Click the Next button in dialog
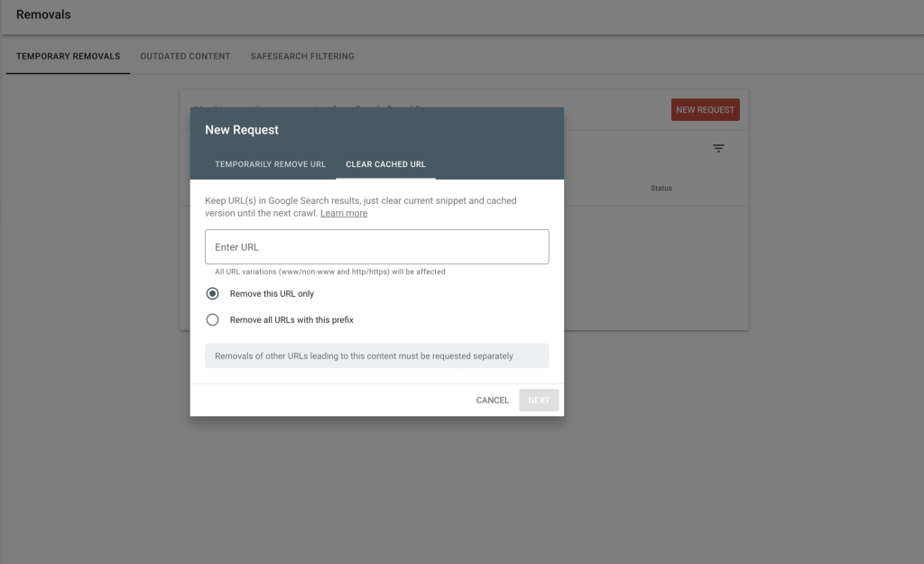This screenshot has height=564, width=924. [x=539, y=400]
